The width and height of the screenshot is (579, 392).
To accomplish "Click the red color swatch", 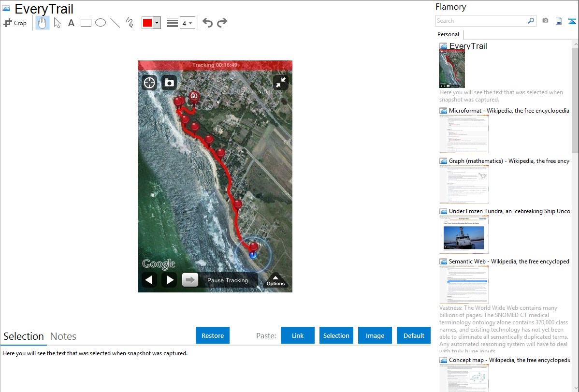I will (x=147, y=23).
